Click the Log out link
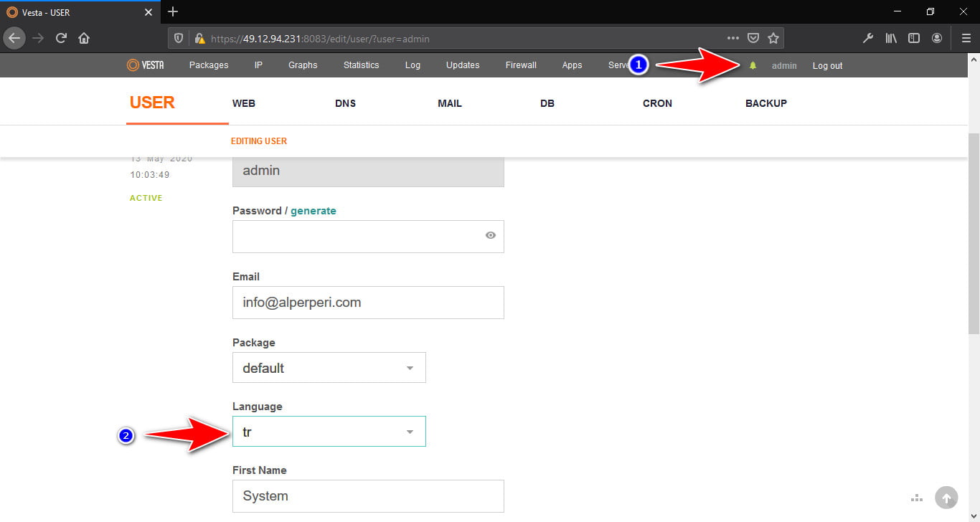 coord(827,66)
